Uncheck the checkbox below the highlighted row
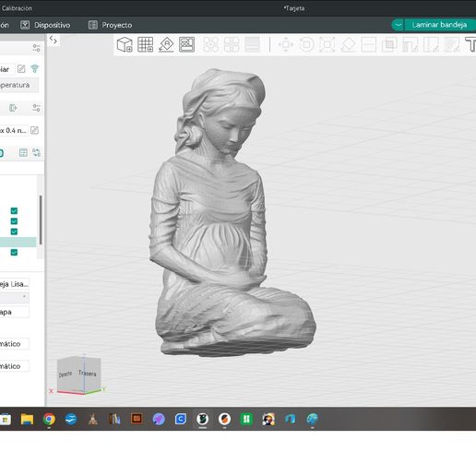This screenshot has width=476, height=476. [x=14, y=253]
